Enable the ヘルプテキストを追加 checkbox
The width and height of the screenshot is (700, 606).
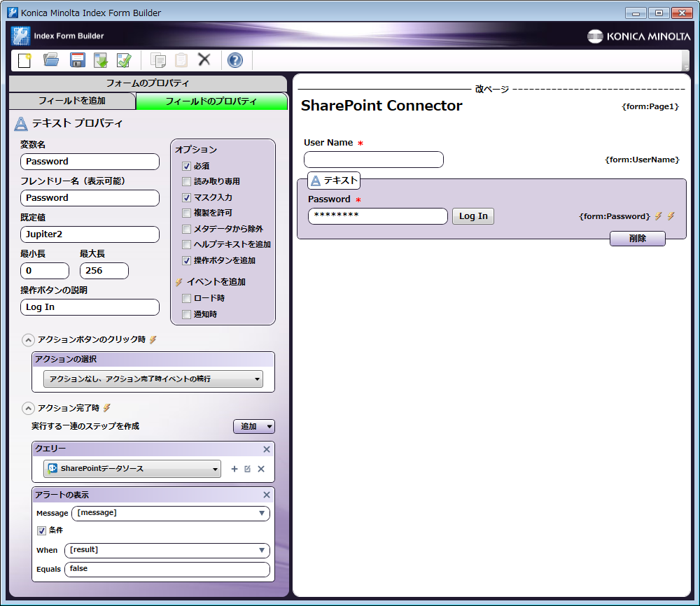click(187, 244)
